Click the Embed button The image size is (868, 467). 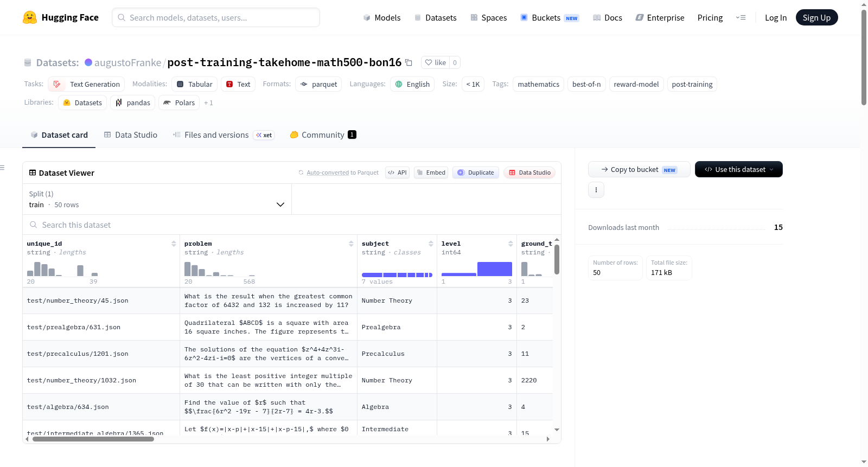click(x=431, y=172)
